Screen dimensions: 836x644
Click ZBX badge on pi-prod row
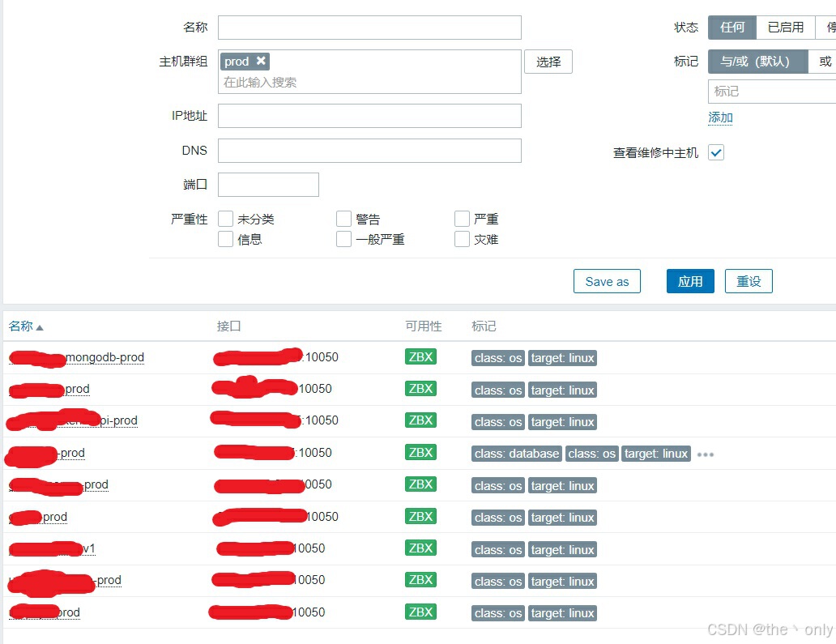pyautogui.click(x=420, y=420)
